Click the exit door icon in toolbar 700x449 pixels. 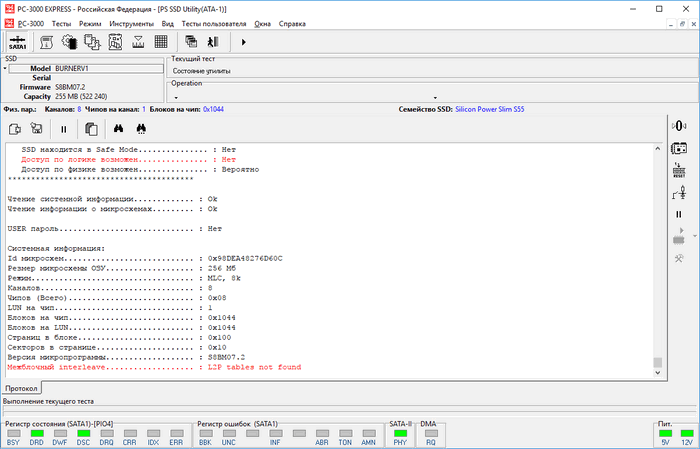coord(213,42)
